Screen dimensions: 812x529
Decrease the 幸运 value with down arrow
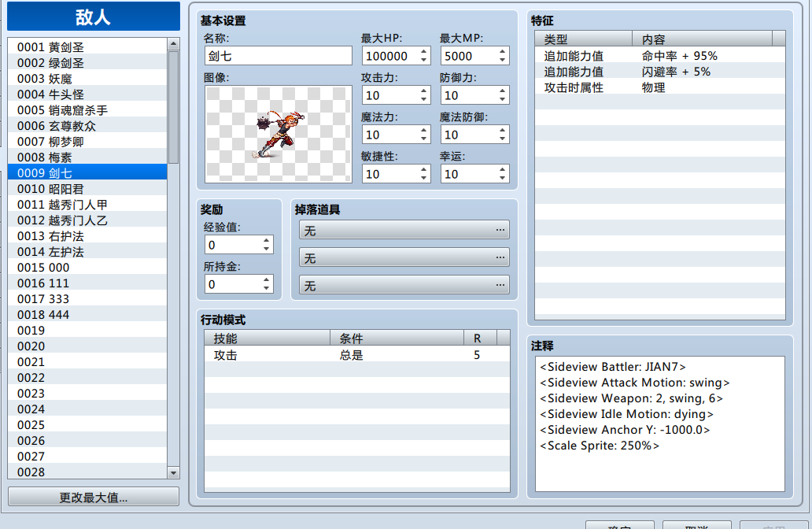502,178
